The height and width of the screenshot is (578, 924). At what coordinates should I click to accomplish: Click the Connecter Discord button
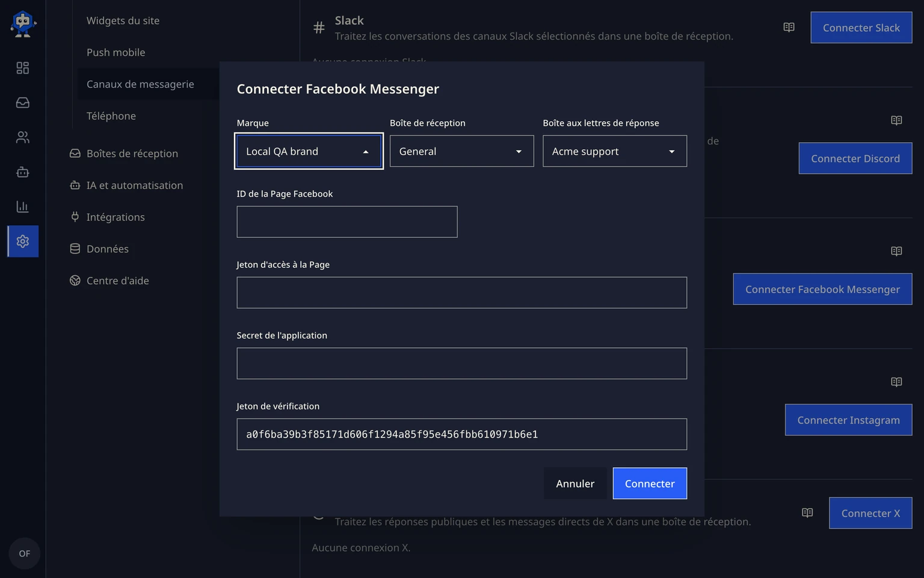[855, 158]
